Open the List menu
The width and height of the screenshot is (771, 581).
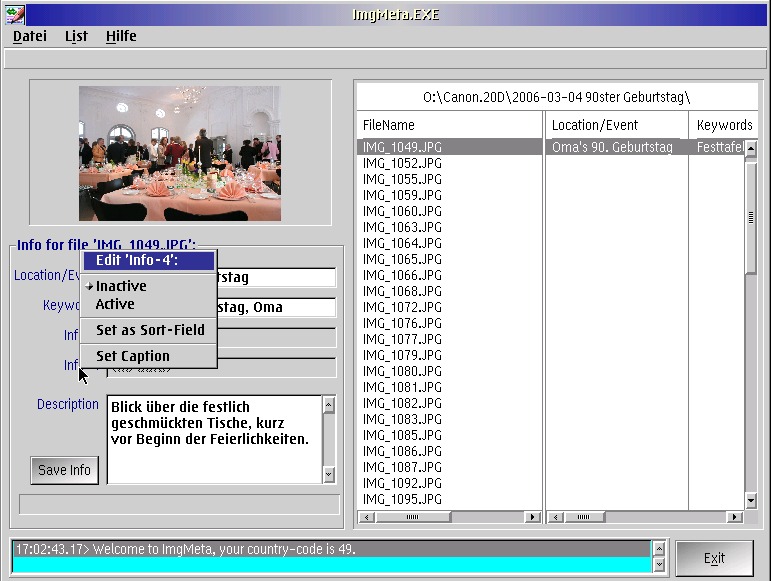pyautogui.click(x=76, y=36)
